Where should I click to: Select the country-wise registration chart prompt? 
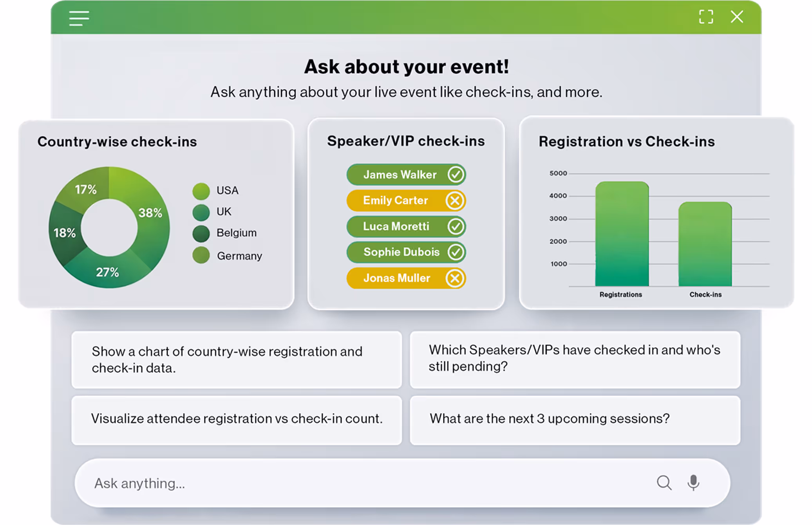click(236, 360)
